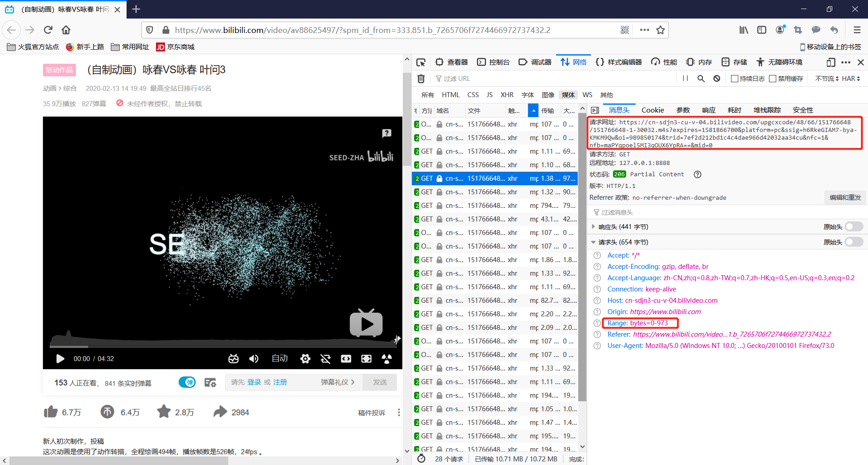
Task: Like the video with thumbs-up icon
Action: 51,412
